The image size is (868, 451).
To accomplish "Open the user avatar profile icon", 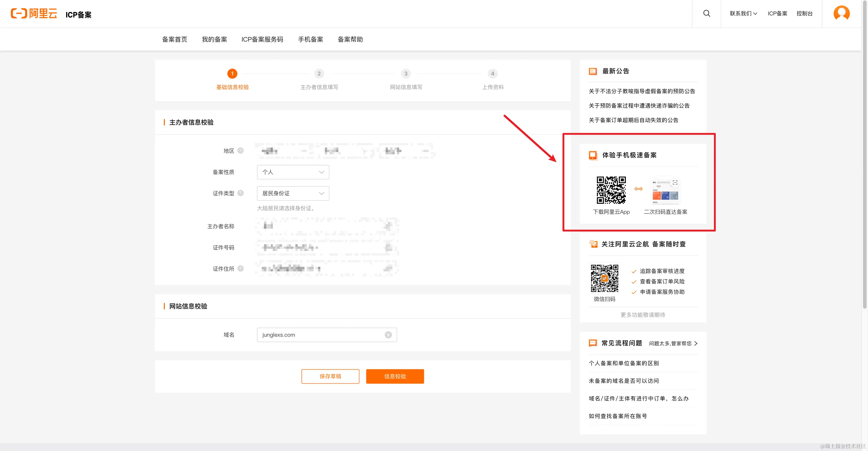I will point(841,13).
